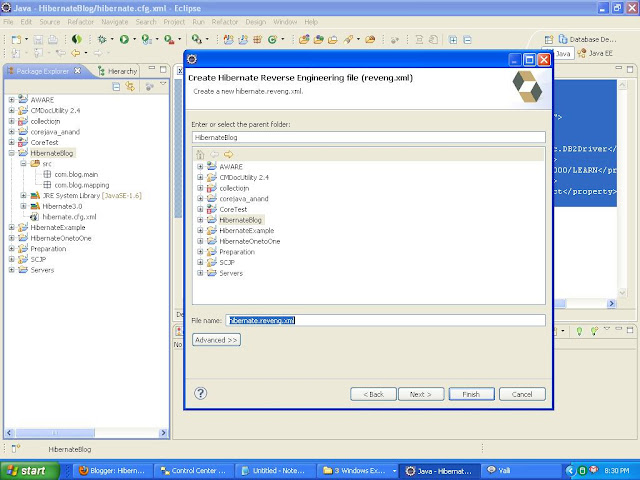
Task: Click the dialog's home folder navigation icon
Action: (200, 154)
